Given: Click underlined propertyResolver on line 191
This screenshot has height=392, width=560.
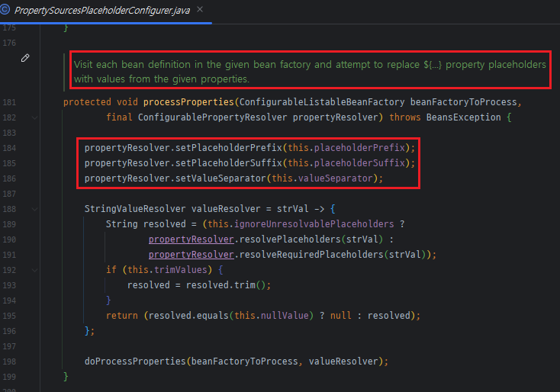Looking at the screenshot, I should coord(191,255).
